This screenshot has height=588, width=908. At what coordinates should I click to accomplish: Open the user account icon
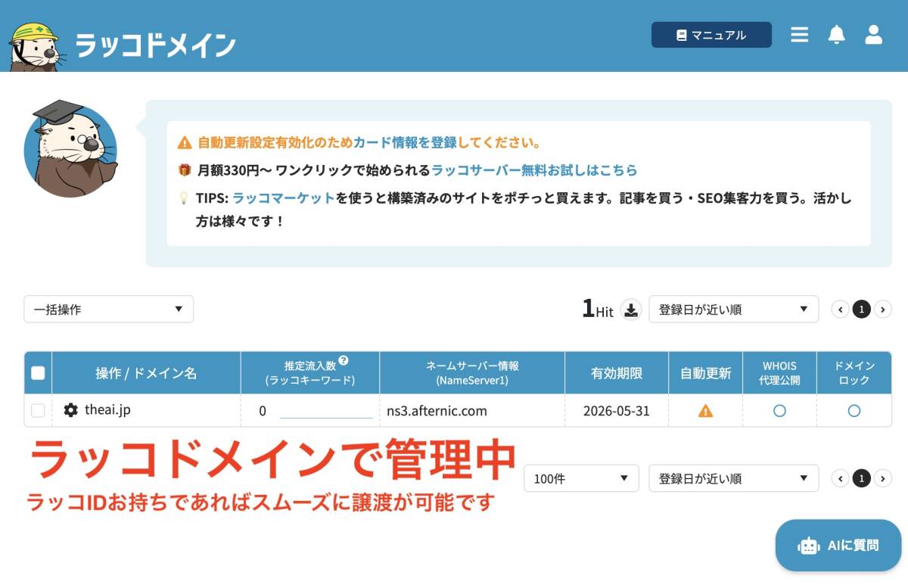click(x=873, y=35)
